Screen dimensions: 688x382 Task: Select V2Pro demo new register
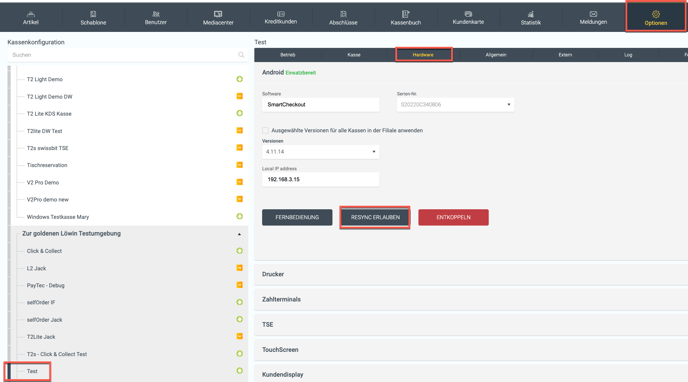coord(48,200)
